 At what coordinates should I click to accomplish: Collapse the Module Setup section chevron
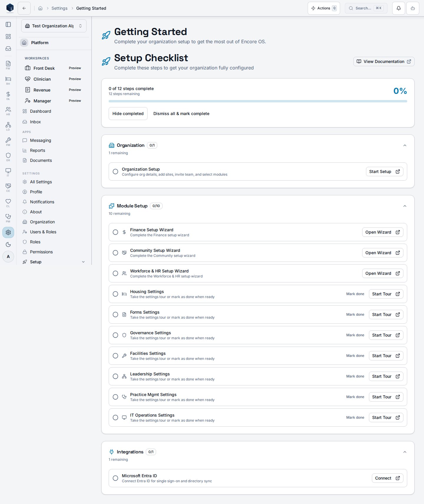(x=405, y=206)
